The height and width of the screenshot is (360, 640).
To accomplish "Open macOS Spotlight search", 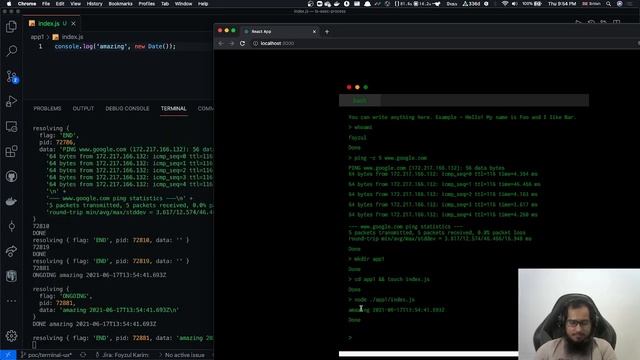I will point(608,4).
